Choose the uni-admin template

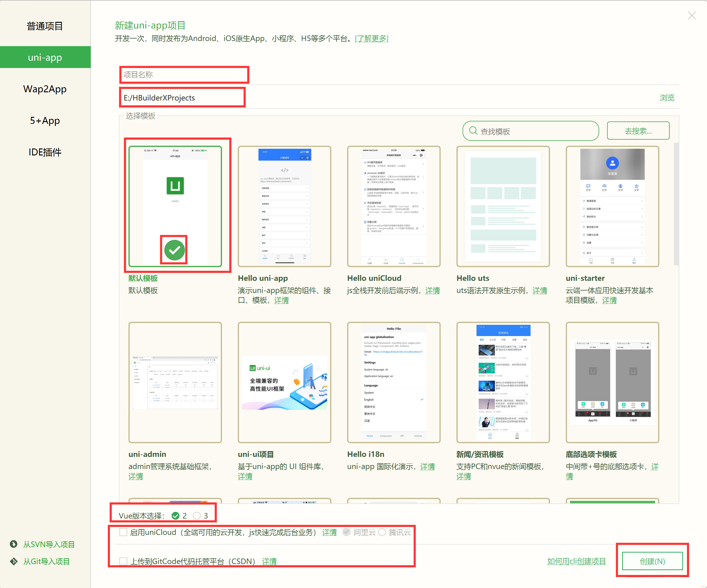coord(175,382)
